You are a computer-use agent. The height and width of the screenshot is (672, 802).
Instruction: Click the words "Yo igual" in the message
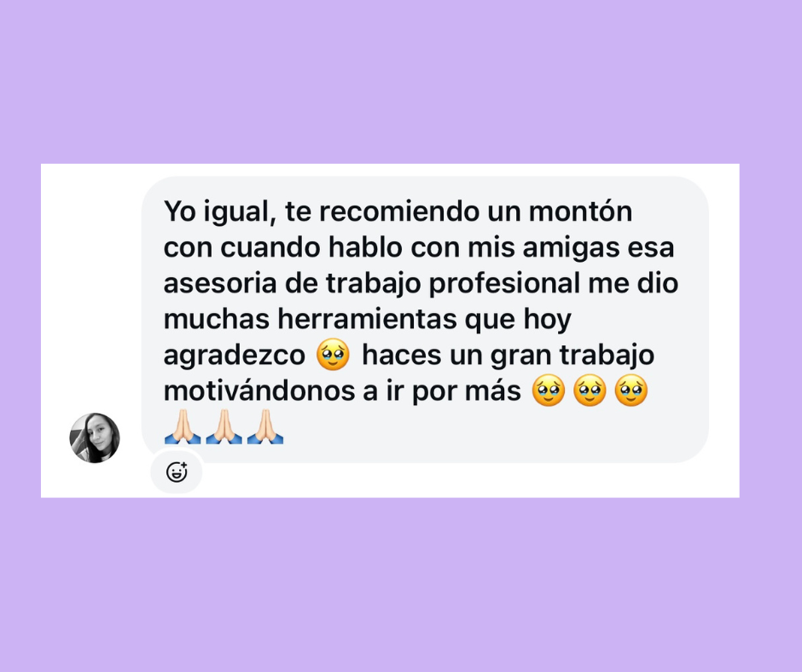tap(219, 211)
